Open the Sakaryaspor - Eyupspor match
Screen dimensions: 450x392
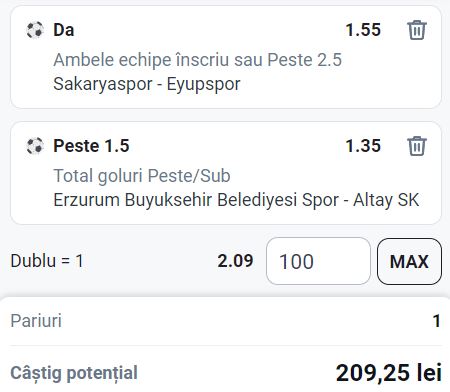pos(147,84)
